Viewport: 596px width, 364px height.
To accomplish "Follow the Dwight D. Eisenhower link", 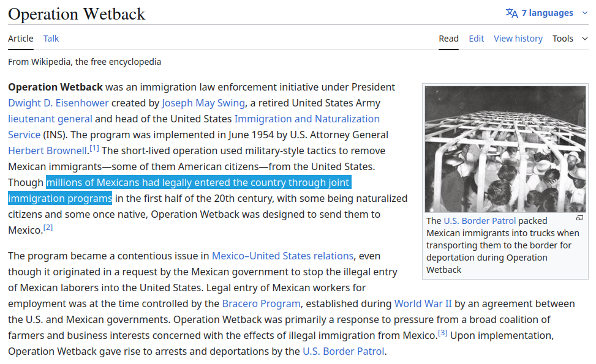I will (58, 103).
